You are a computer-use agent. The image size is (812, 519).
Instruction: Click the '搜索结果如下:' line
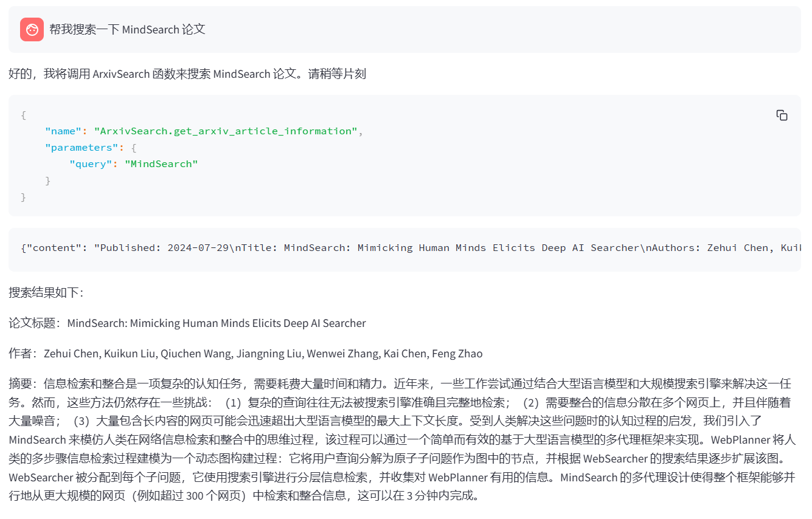[46, 292]
